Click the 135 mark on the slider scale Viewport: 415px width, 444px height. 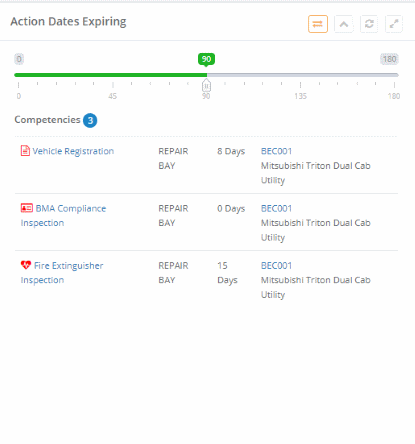300,96
